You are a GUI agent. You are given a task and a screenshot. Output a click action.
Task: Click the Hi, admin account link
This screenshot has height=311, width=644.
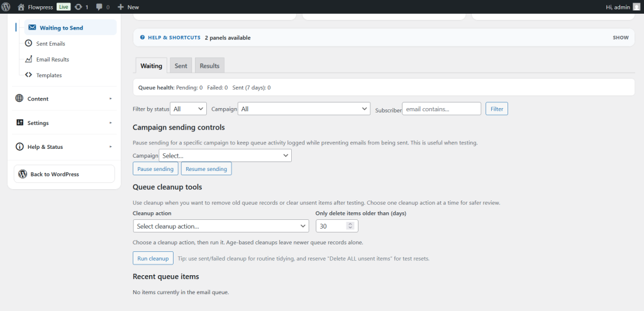point(618,7)
